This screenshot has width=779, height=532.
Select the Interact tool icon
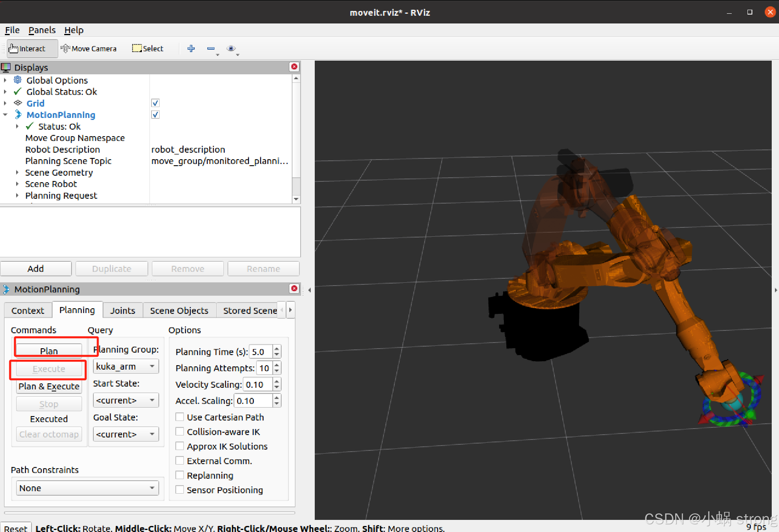coord(14,48)
